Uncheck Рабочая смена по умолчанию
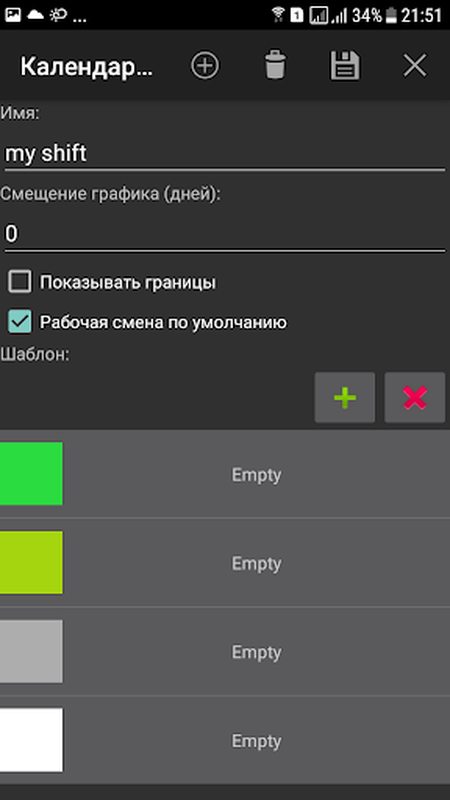 [20, 322]
